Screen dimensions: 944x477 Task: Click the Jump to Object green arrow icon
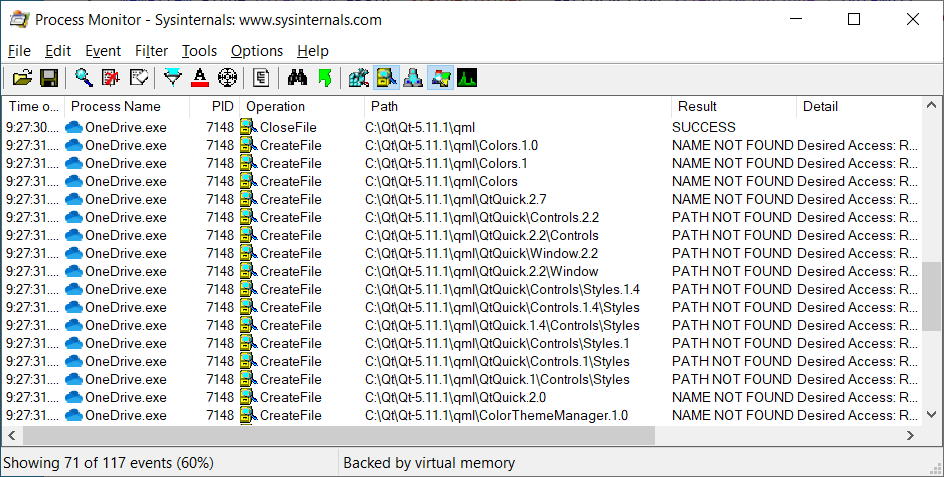pos(324,78)
